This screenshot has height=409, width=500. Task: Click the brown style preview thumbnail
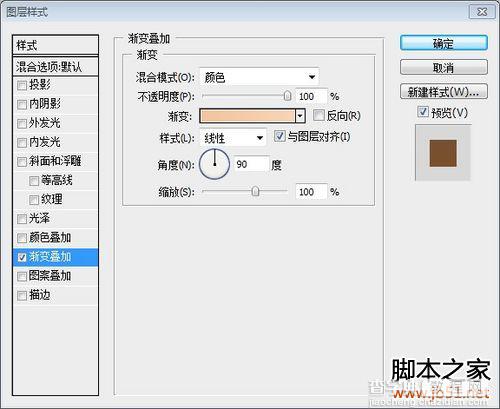click(443, 153)
